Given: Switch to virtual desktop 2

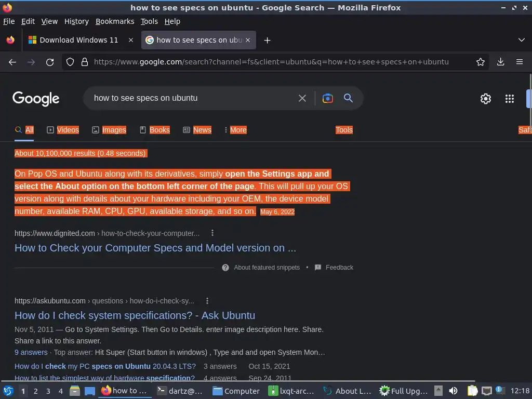Looking at the screenshot, I should (x=36, y=391).
